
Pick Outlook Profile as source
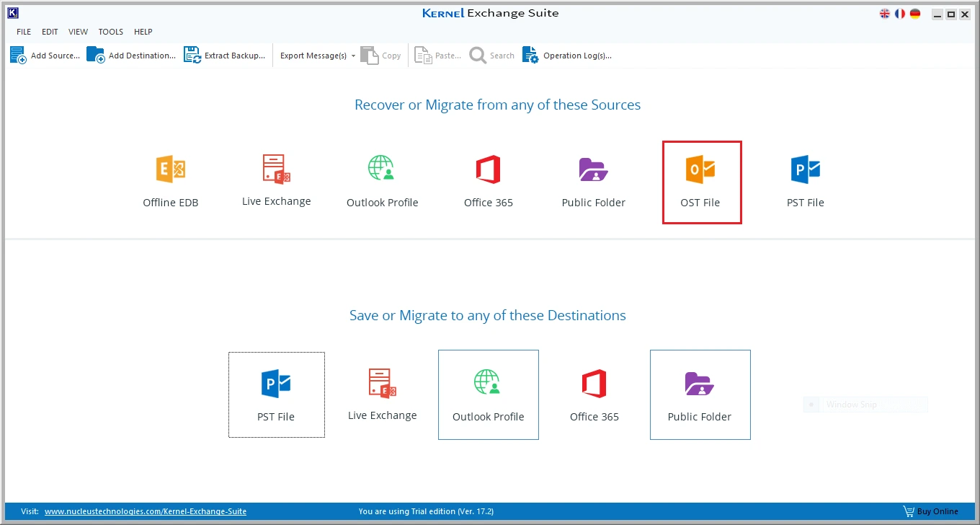pos(382,182)
